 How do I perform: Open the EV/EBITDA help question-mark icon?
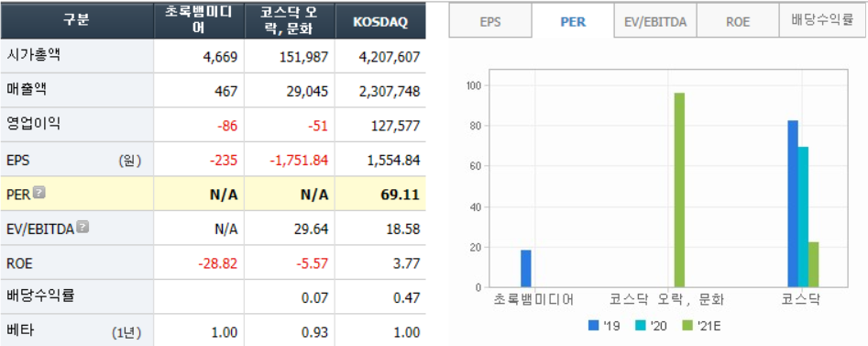[82, 227]
